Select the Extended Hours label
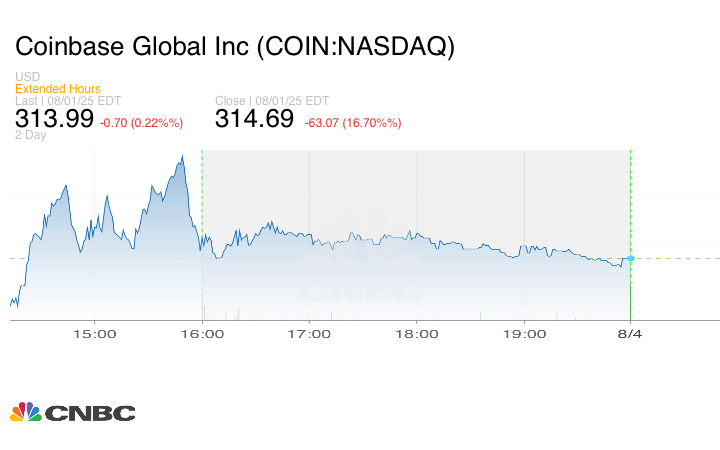 (x=58, y=89)
